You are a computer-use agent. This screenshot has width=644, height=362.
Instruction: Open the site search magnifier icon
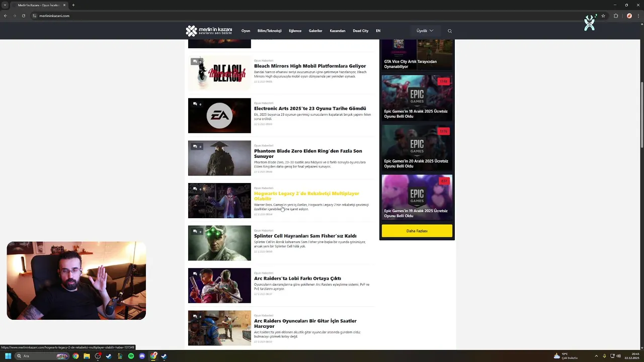pyautogui.click(x=450, y=31)
